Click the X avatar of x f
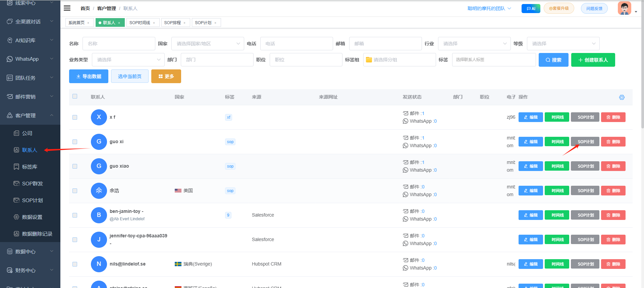644x288 pixels. pos(99,117)
